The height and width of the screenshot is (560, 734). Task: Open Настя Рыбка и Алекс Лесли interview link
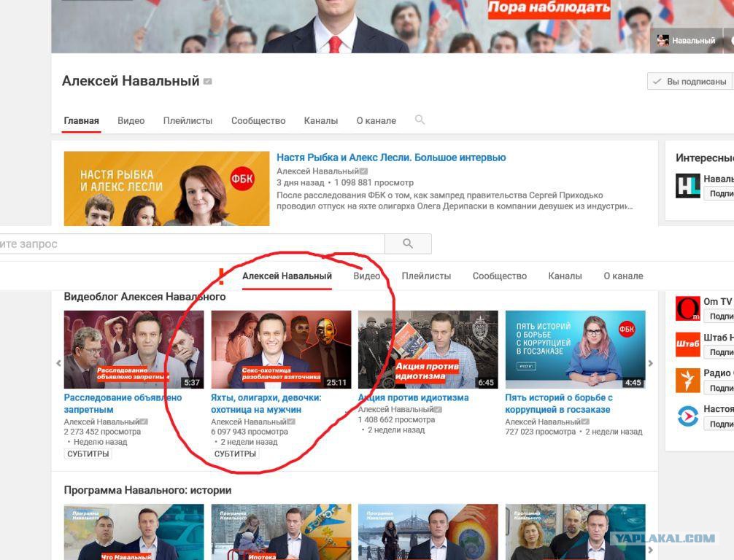tap(391, 157)
